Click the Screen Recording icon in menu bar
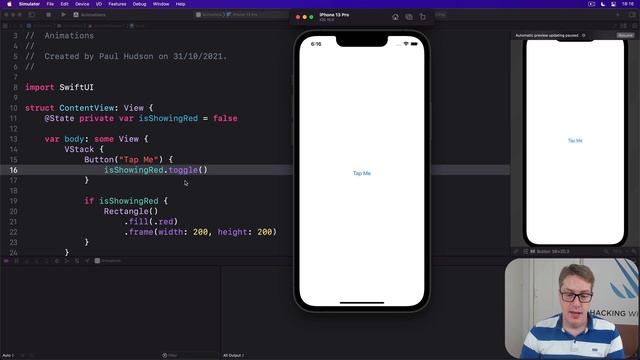 591,4
